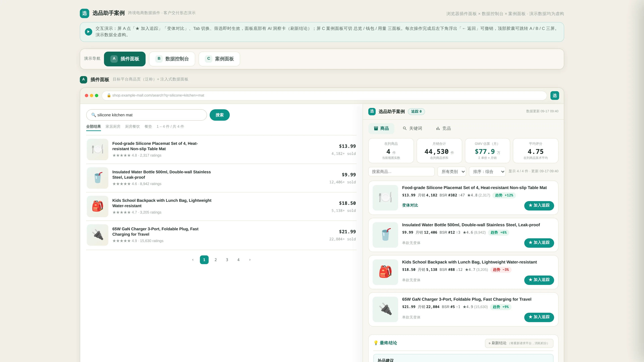Viewport: 644px width, 362px height.
Task: Click the 搜索 button
Action: click(x=220, y=115)
